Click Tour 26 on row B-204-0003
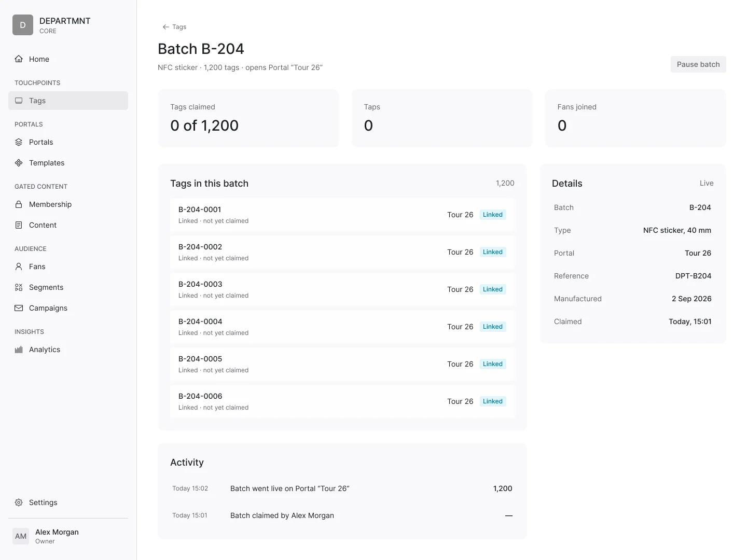The height and width of the screenshot is (560, 747). 460,289
